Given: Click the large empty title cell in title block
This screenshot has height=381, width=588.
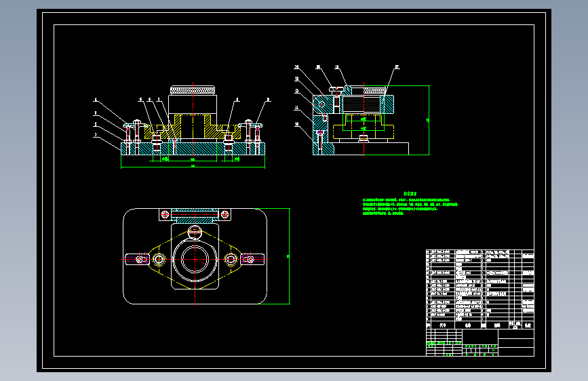Looking at the screenshot, I should 480,336.
